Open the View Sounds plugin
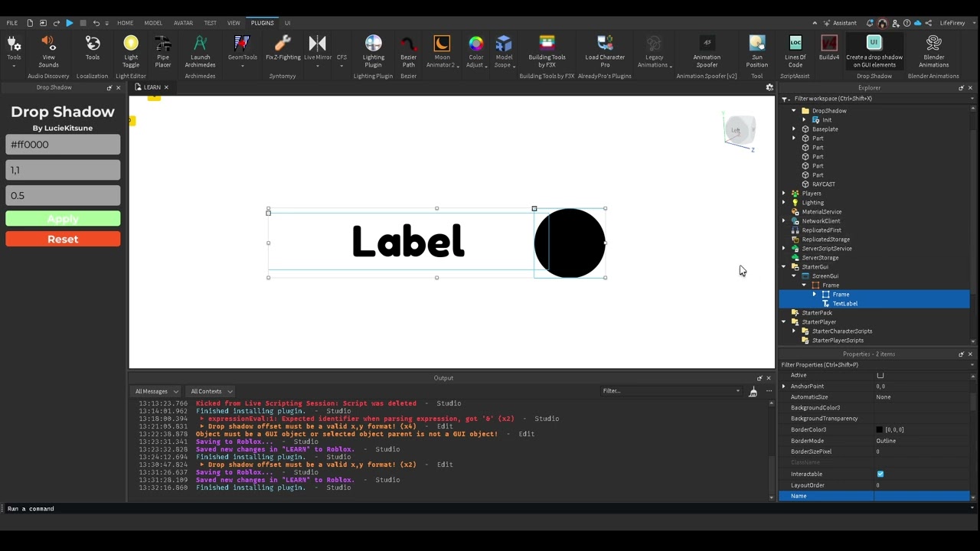980x551 pixels. pos(48,51)
